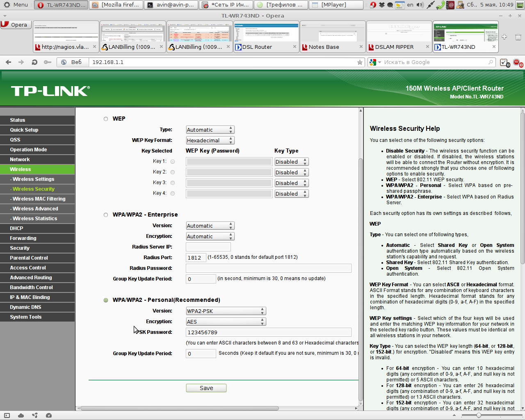Click the Radius Server IP field
This screenshot has width=525, height=420.
click(x=208, y=247)
